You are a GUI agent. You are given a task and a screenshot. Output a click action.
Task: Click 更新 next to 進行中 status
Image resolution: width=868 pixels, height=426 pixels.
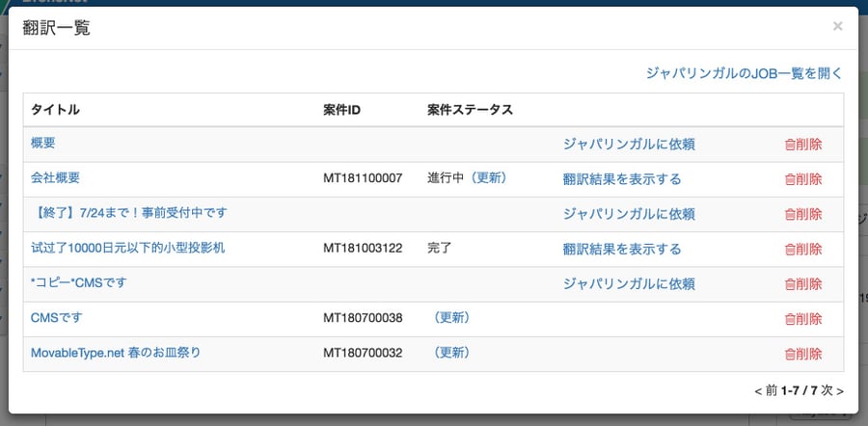488,177
